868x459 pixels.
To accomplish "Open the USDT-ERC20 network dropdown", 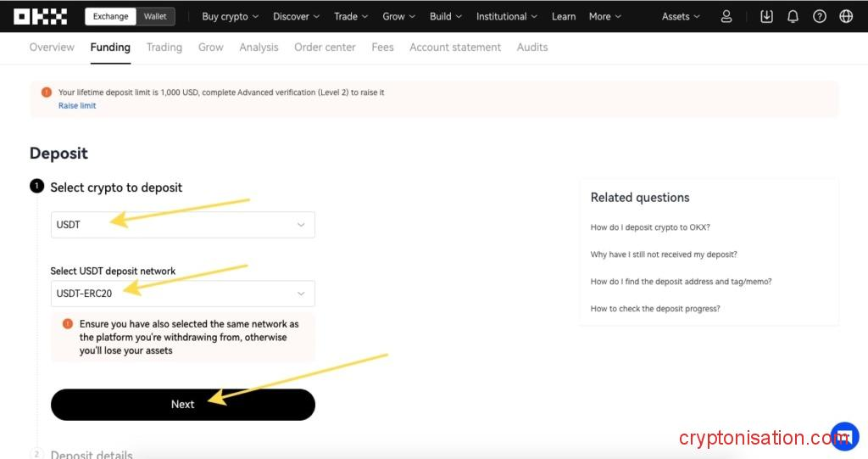I will (x=182, y=294).
